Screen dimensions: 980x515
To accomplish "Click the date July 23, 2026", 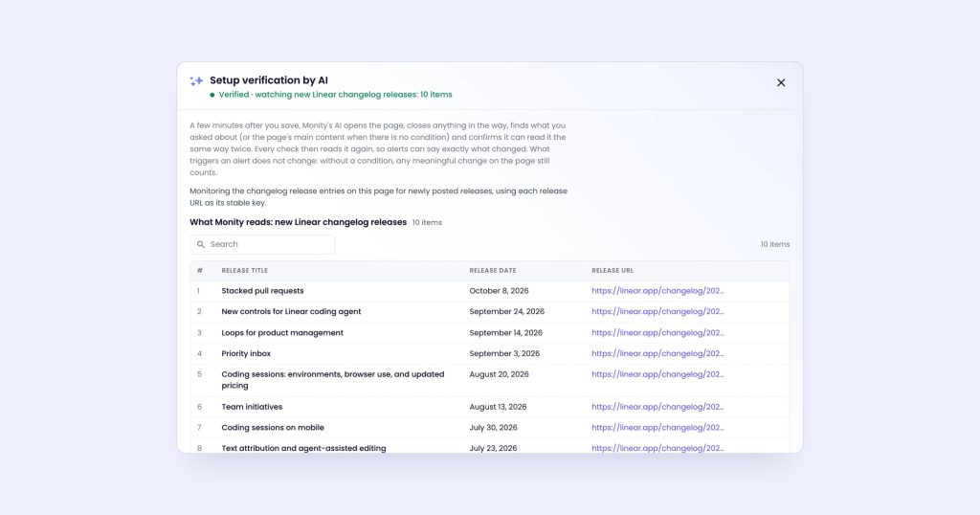I will pos(493,448).
